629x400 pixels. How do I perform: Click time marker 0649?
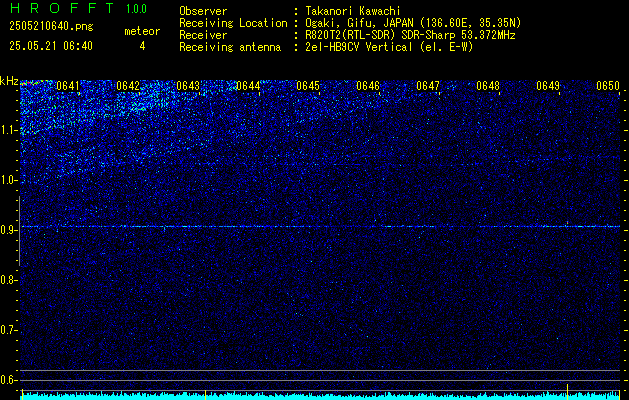tap(548, 86)
